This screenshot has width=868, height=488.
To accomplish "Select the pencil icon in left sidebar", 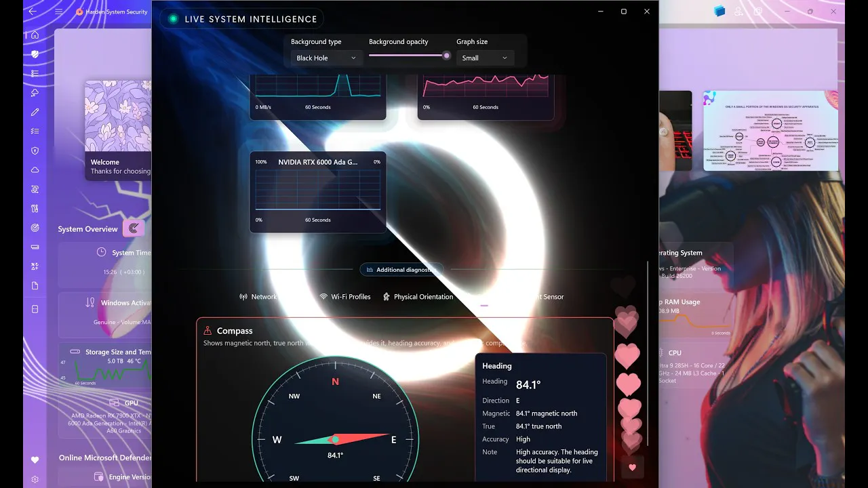I will (35, 112).
